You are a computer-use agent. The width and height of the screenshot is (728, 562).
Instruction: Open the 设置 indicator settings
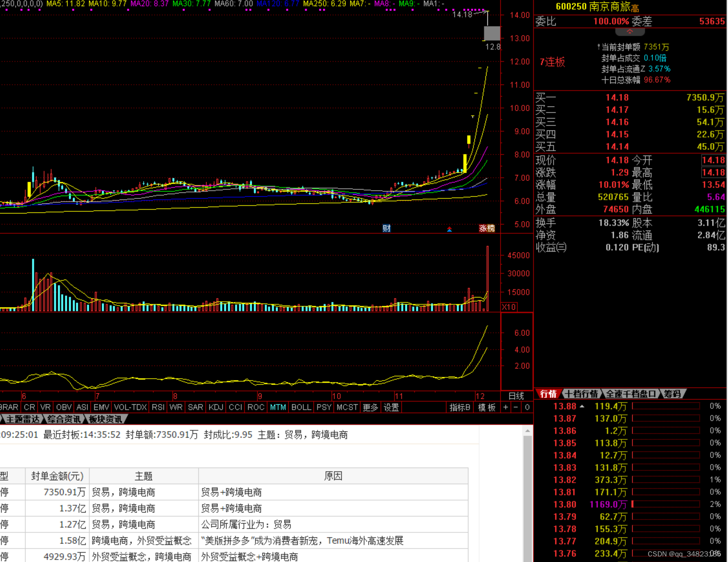pyautogui.click(x=391, y=407)
